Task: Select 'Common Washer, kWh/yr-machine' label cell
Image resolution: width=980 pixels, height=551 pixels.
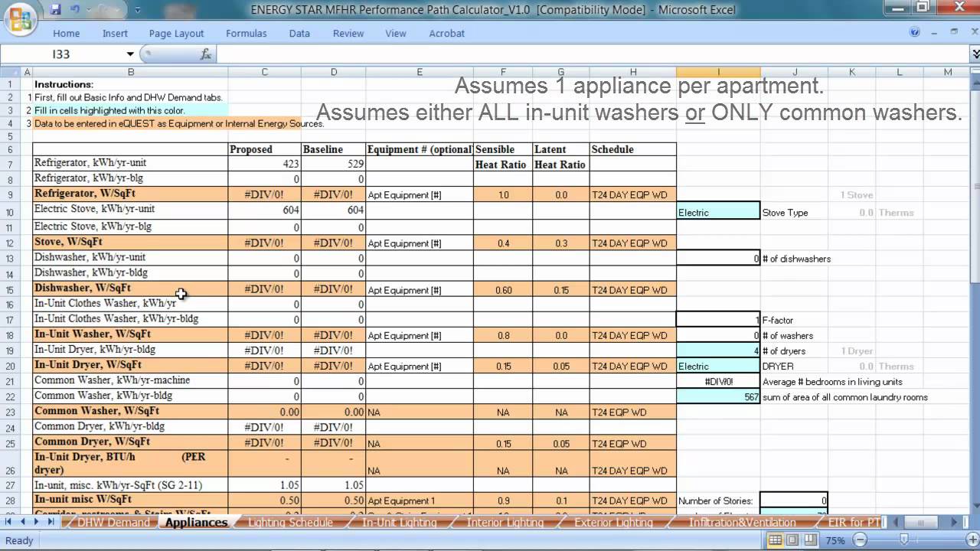Action: tap(130, 380)
